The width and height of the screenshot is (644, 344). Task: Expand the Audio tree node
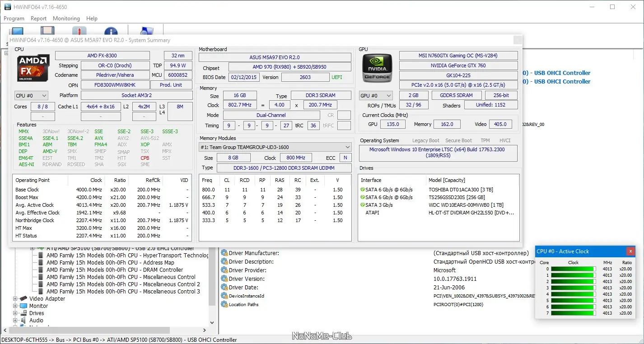(x=15, y=321)
